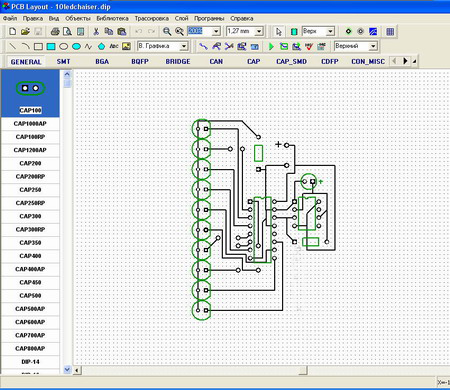The height and width of the screenshot is (390, 450).
Task: Click the zoom window magnifier
Action: tap(180, 32)
